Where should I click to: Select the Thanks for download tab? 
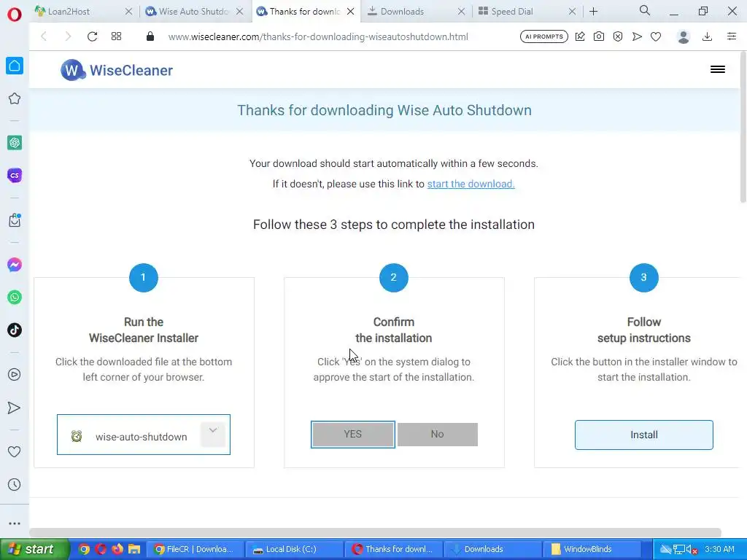(306, 12)
